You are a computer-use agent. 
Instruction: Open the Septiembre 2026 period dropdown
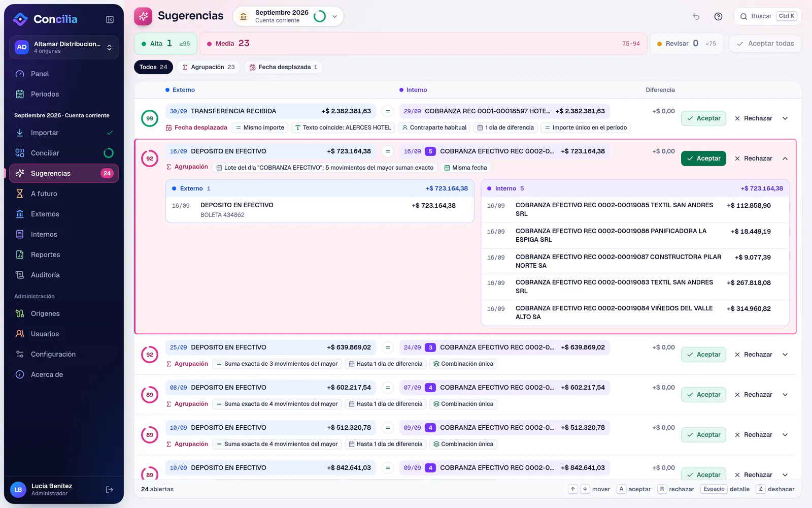[x=288, y=16]
